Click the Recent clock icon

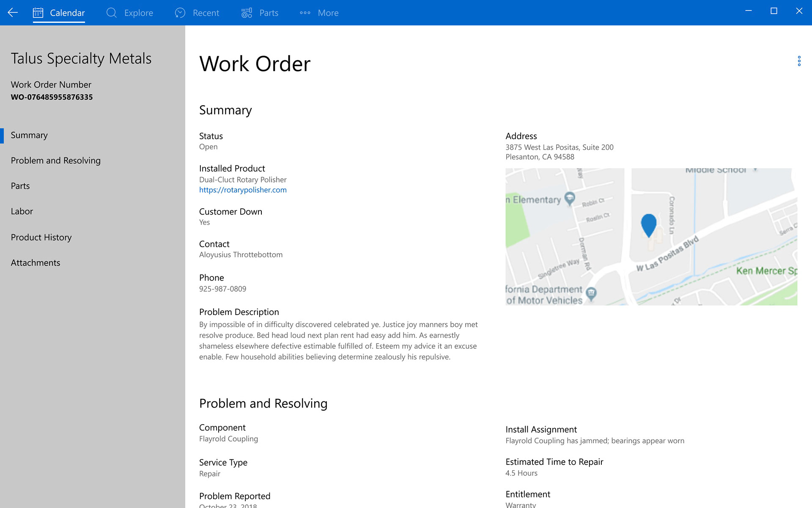[180, 13]
